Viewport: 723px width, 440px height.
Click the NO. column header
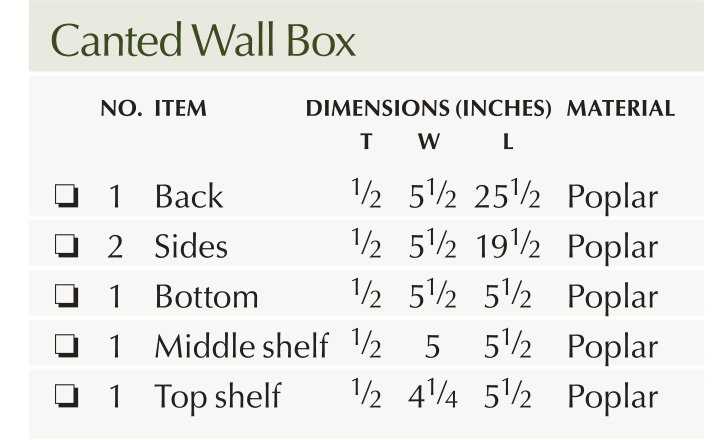point(122,109)
